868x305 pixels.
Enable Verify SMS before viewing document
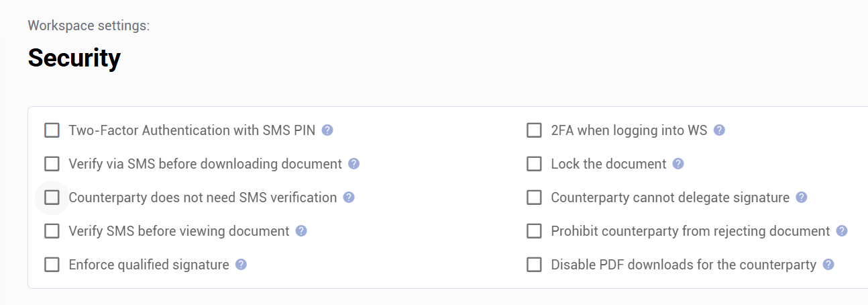[52, 231]
